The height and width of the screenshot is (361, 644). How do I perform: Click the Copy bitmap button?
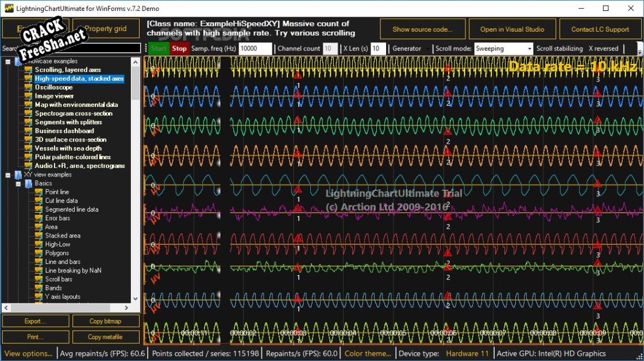coord(105,321)
